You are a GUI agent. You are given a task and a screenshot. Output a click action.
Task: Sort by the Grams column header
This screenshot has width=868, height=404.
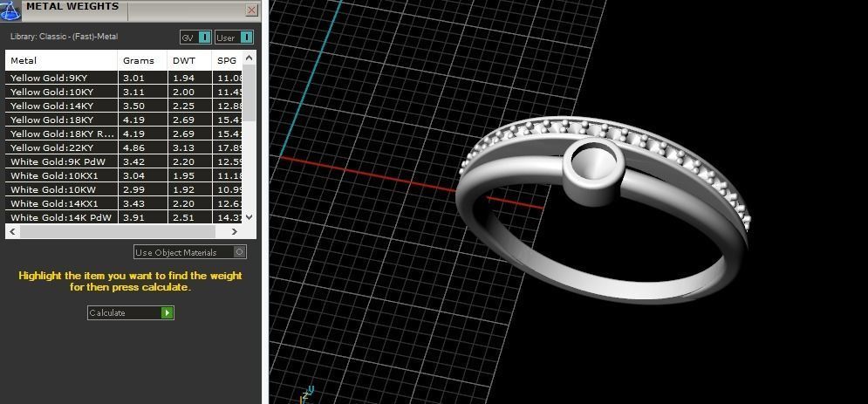tap(142, 60)
